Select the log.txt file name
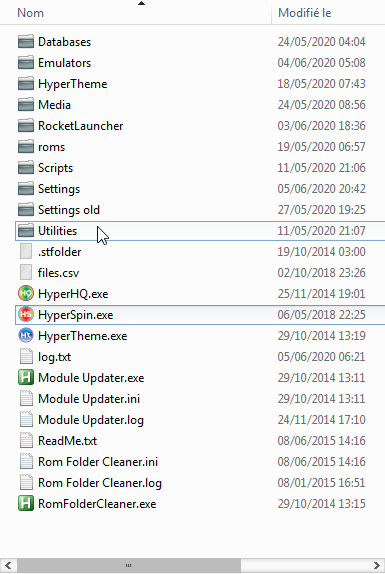 [54, 357]
